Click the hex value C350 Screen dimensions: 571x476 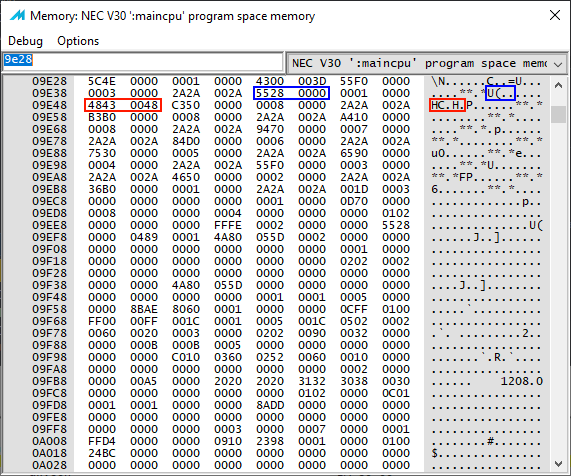186,105
